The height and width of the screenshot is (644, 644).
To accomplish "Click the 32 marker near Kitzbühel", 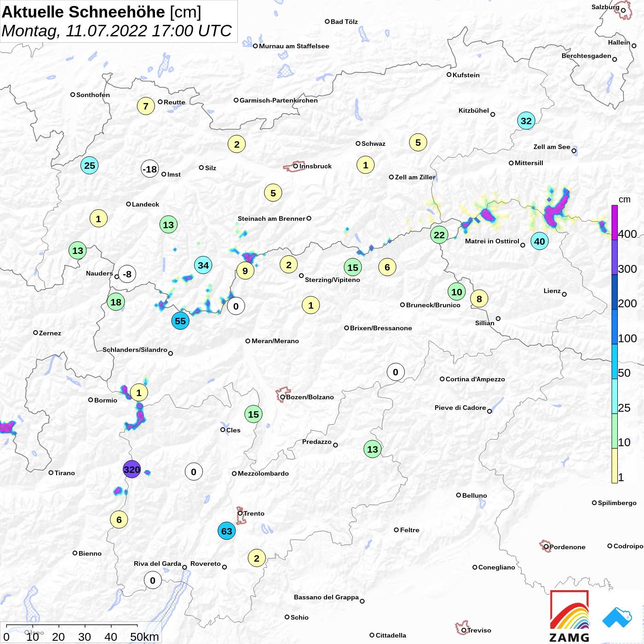I will click(x=526, y=121).
